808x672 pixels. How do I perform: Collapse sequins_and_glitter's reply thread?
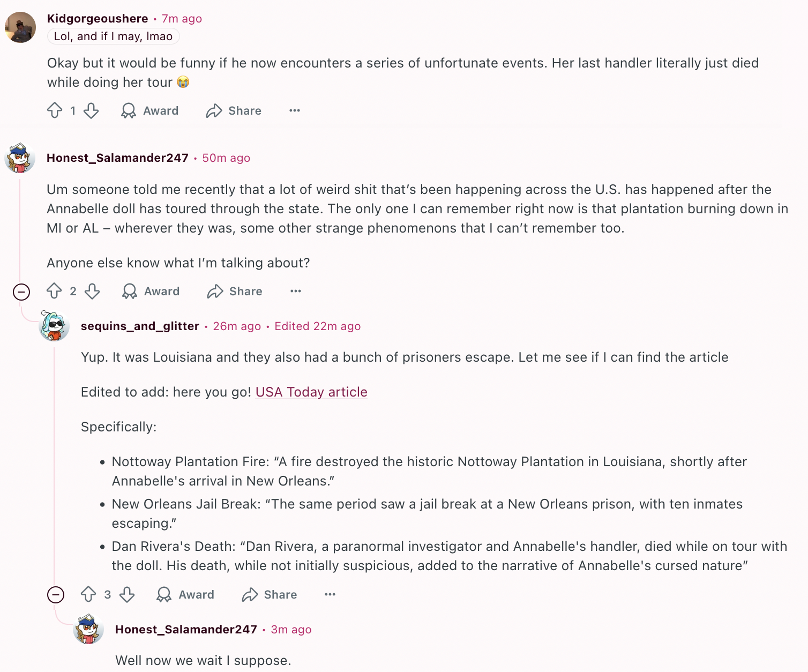pos(56,595)
